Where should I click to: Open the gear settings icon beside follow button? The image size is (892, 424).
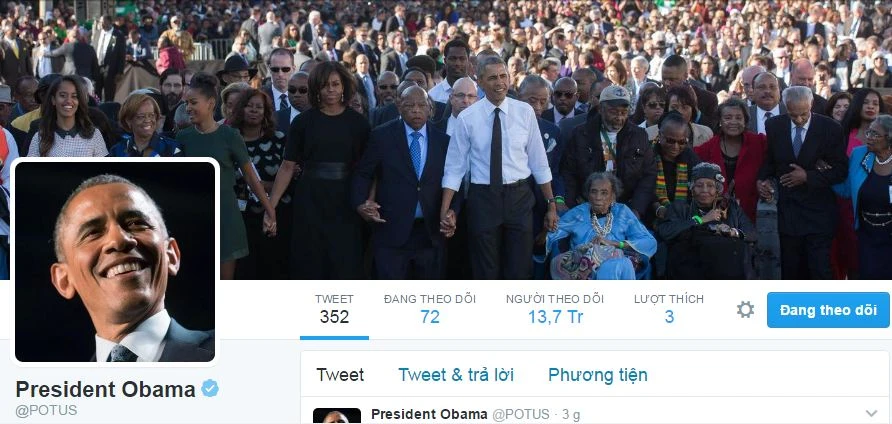745,310
